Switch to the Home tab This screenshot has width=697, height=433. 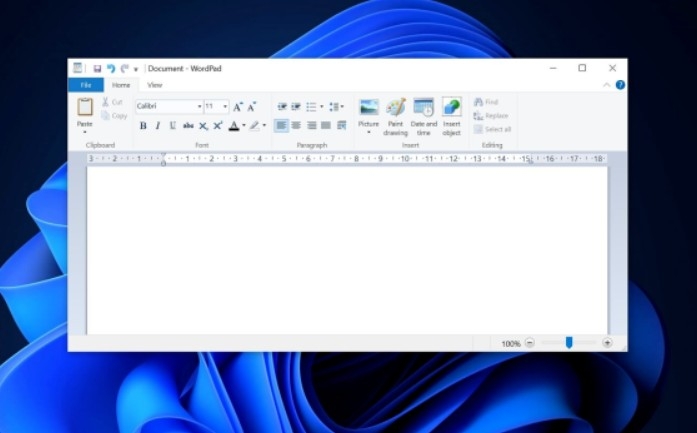point(121,85)
